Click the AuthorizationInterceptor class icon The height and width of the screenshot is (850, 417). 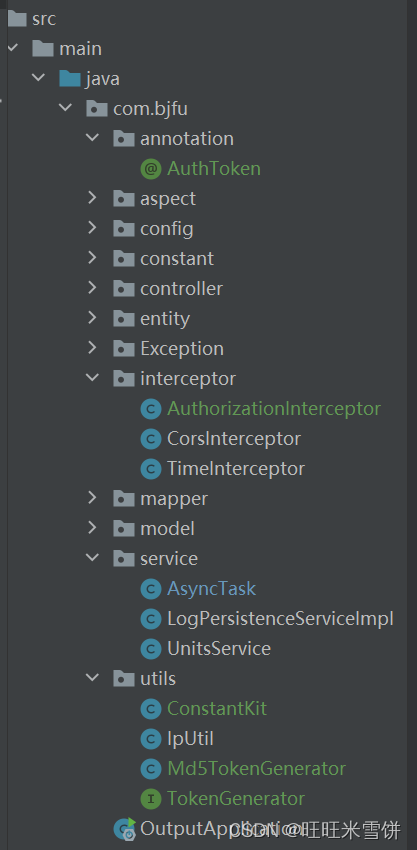point(151,409)
